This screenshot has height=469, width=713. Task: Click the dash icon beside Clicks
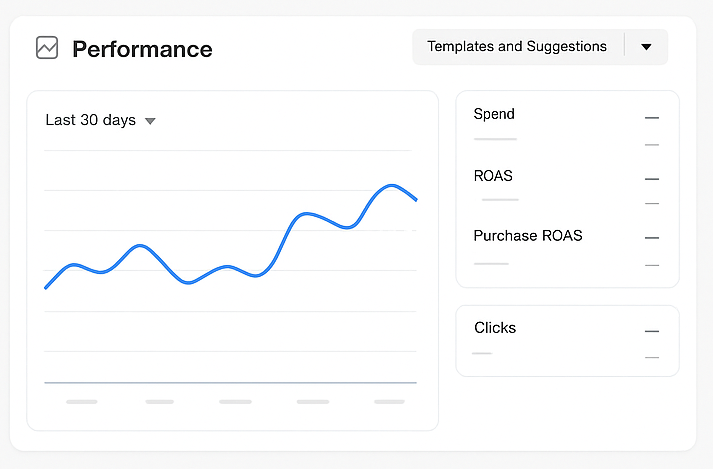tap(652, 331)
